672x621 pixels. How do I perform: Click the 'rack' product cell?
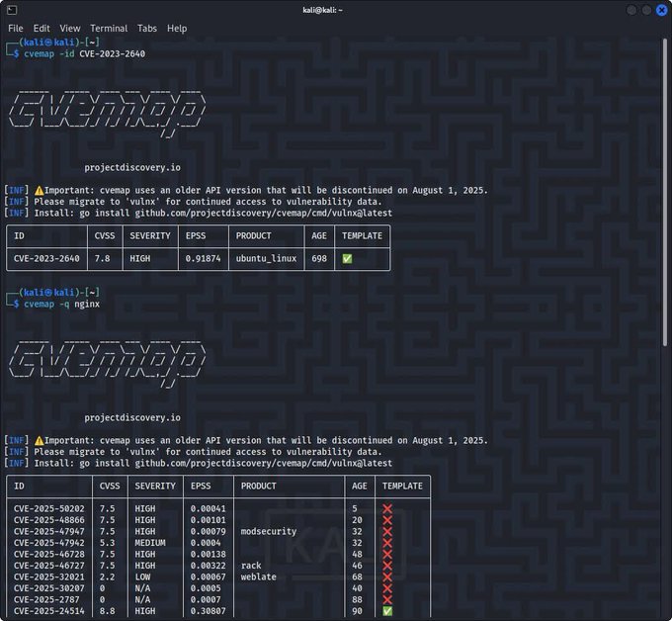pyautogui.click(x=251, y=566)
